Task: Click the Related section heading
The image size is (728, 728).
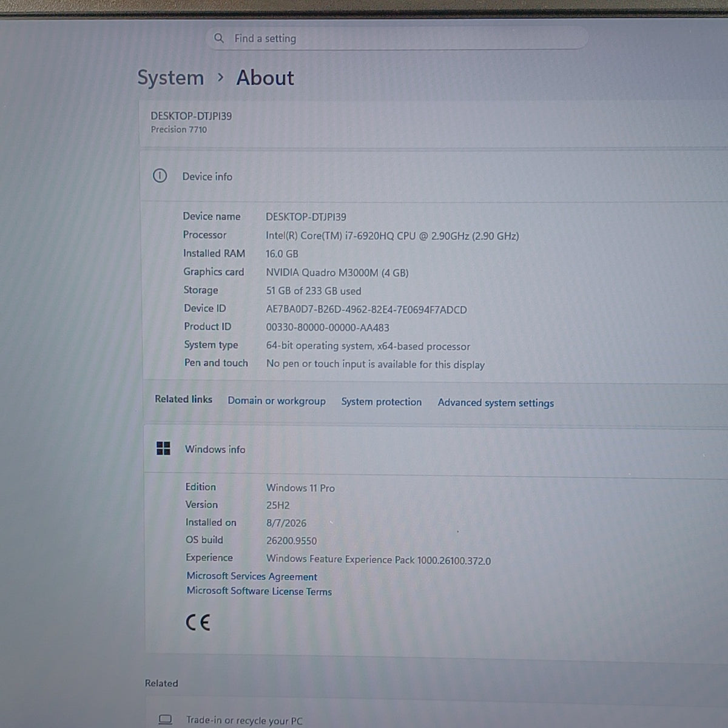Action: tap(161, 683)
